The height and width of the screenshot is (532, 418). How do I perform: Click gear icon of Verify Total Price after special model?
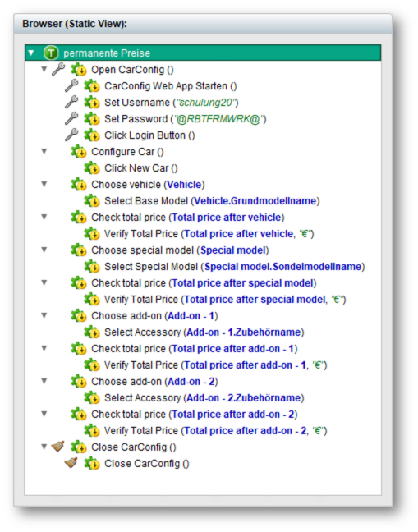[x=92, y=299]
